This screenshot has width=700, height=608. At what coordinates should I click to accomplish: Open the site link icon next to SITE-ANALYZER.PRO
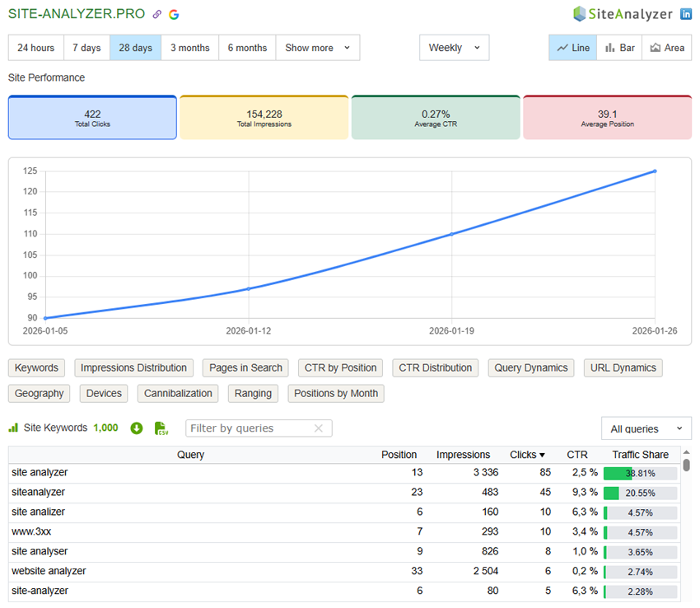156,14
